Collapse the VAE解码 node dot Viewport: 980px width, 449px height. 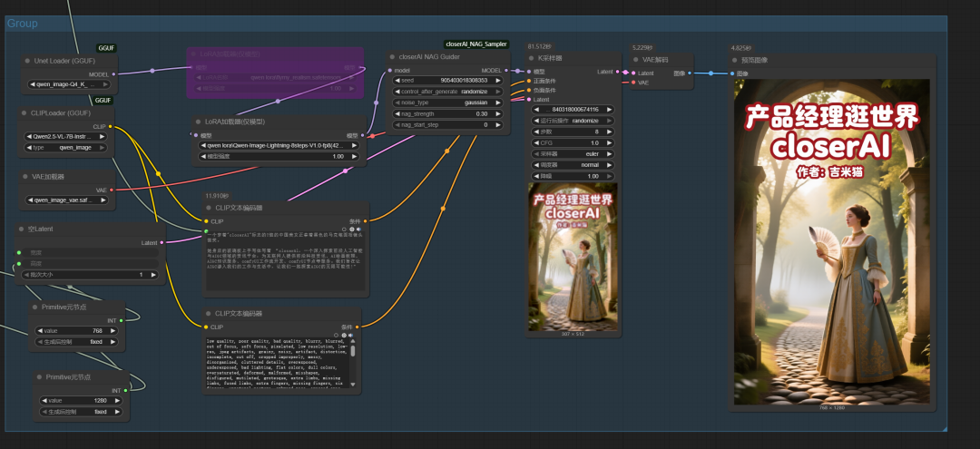point(636,60)
